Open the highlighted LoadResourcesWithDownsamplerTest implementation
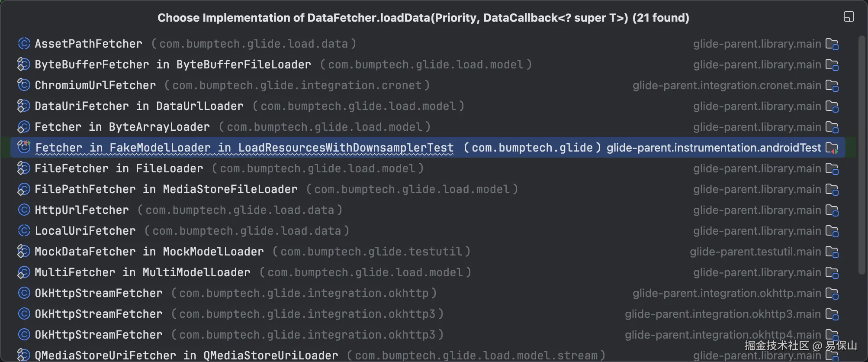Viewport: 868px width, 362px height. [x=244, y=147]
